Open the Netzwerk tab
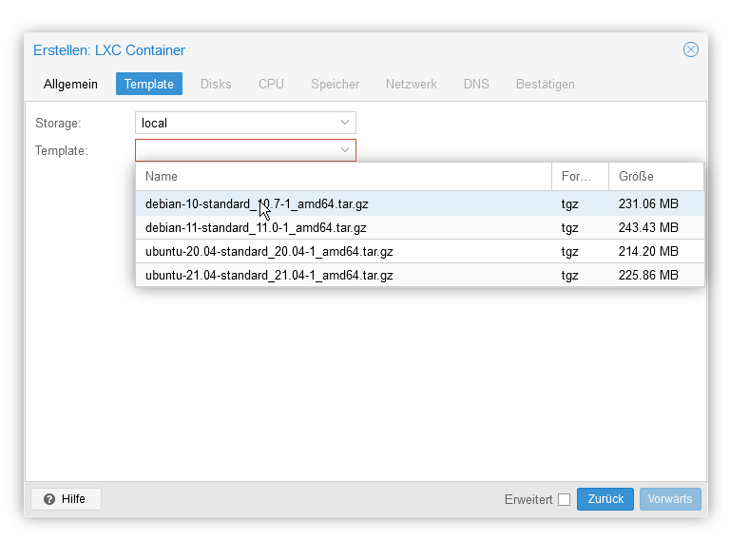The height and width of the screenshot is (560, 749). (x=412, y=84)
